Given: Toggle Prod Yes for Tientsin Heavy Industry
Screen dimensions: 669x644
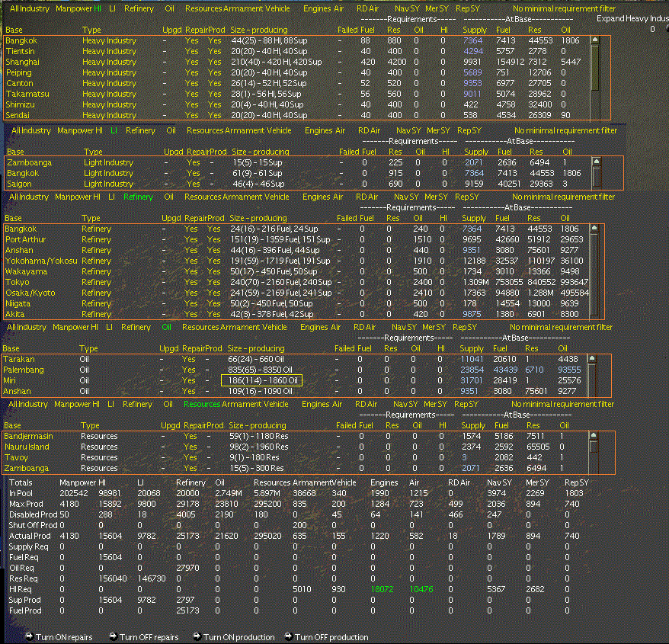Looking at the screenshot, I should [x=214, y=51].
